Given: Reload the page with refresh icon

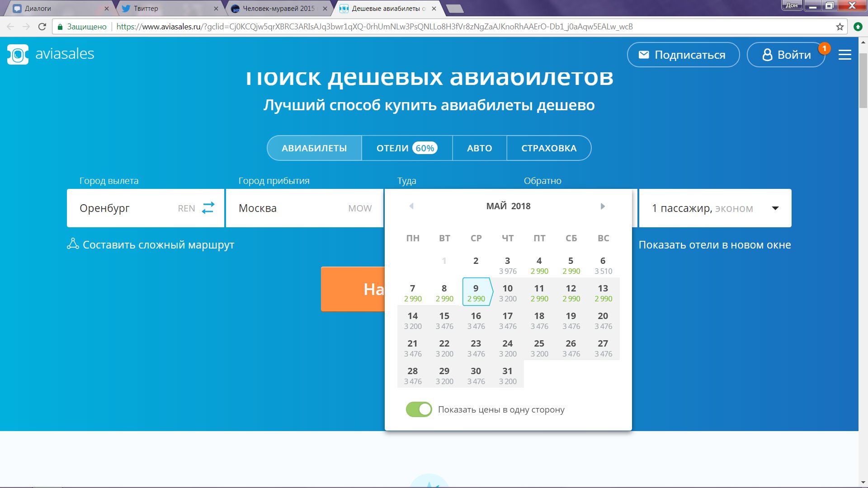Looking at the screenshot, I should (x=42, y=27).
